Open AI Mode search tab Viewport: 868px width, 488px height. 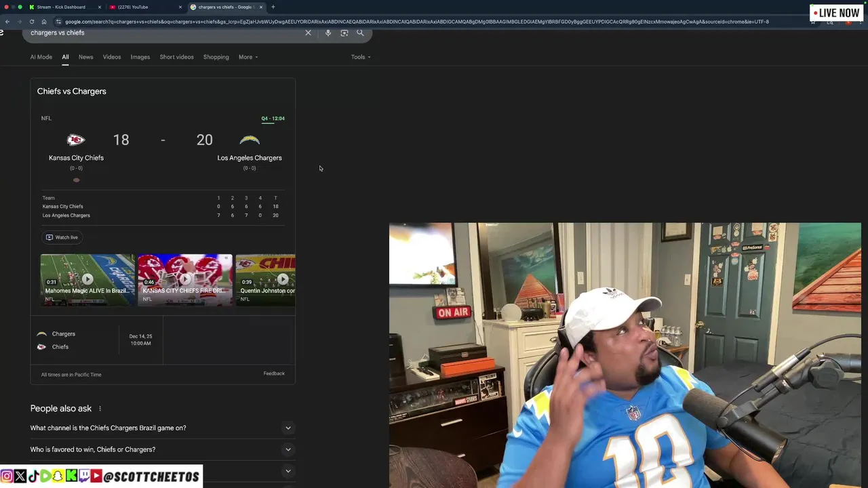click(41, 57)
